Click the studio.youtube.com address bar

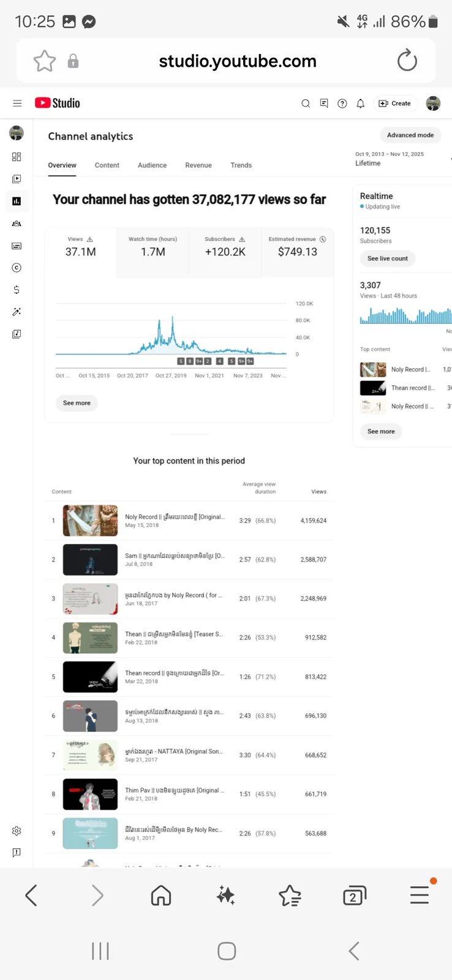pos(238,61)
